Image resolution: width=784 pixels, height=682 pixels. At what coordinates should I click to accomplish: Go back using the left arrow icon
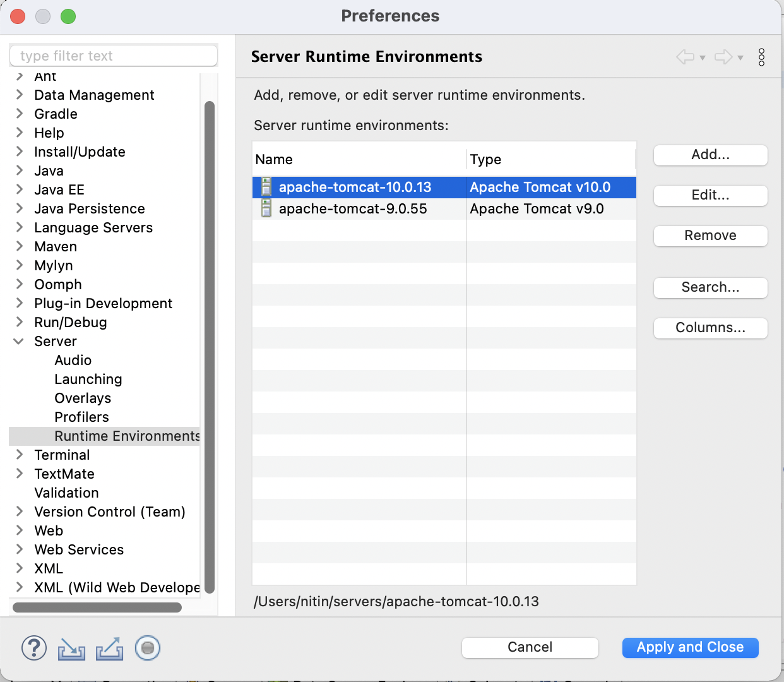(685, 57)
